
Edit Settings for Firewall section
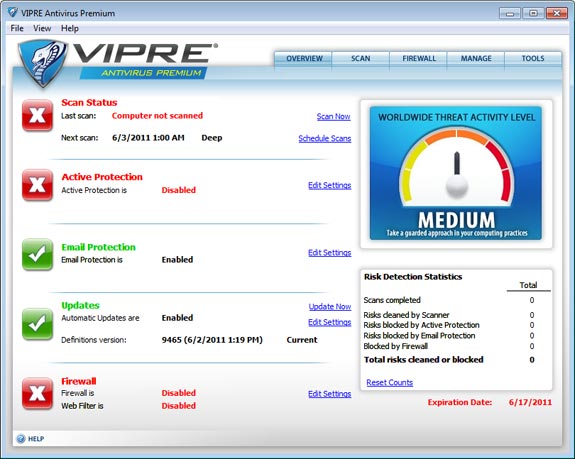pyautogui.click(x=329, y=394)
